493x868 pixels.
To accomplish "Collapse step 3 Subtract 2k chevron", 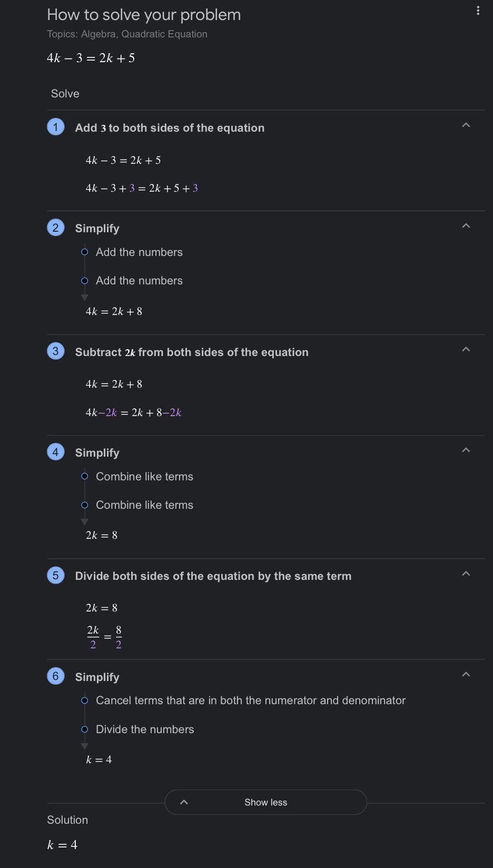I will (x=466, y=350).
